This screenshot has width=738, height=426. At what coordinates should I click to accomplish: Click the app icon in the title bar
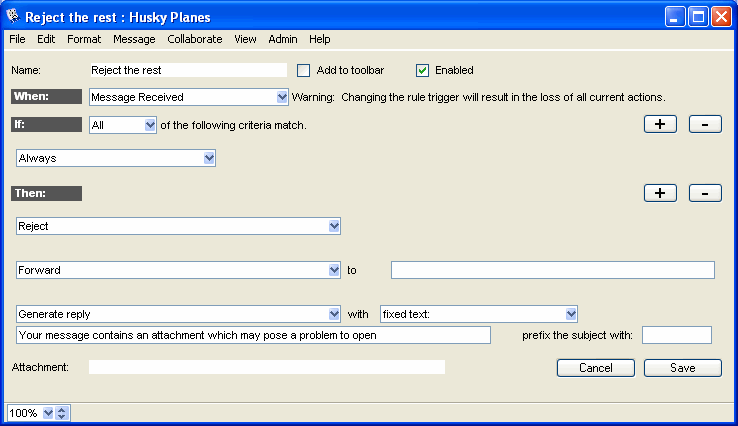coord(12,17)
